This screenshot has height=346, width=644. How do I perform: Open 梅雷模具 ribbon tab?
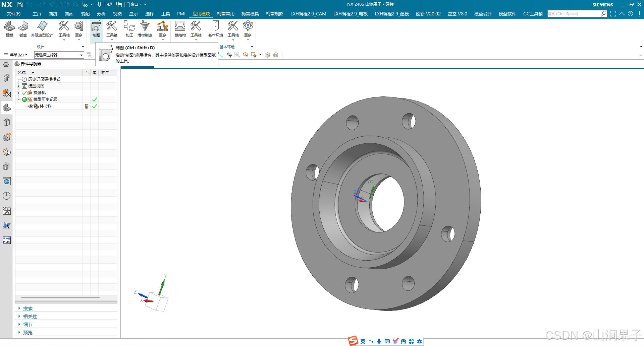coord(250,14)
